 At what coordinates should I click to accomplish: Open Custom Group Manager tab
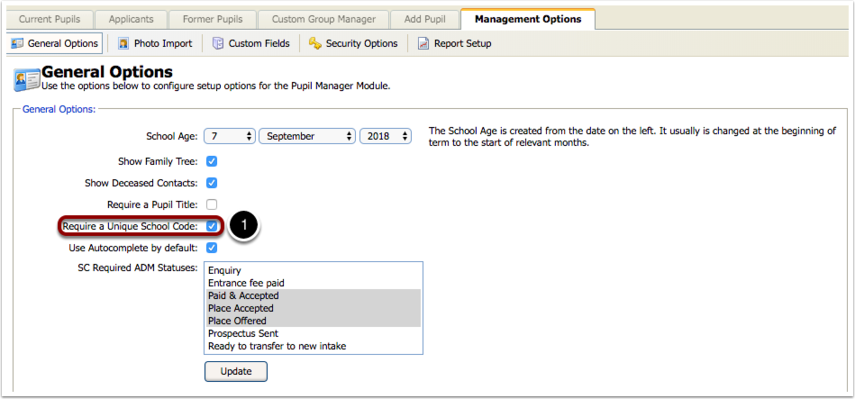pyautogui.click(x=323, y=19)
